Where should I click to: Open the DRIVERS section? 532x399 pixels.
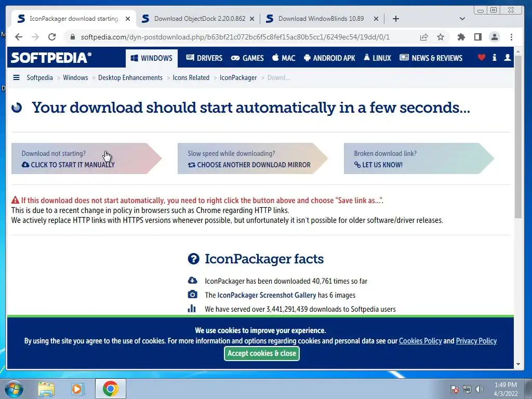click(204, 58)
